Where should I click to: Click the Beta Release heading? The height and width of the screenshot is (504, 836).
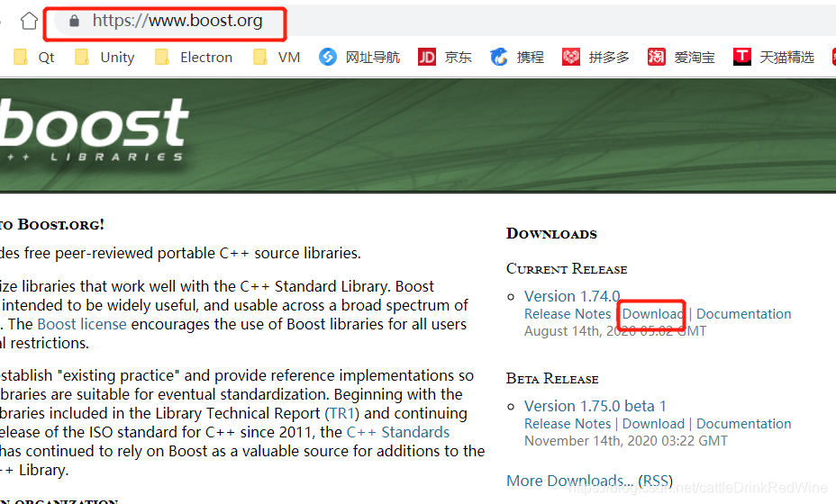click(552, 379)
